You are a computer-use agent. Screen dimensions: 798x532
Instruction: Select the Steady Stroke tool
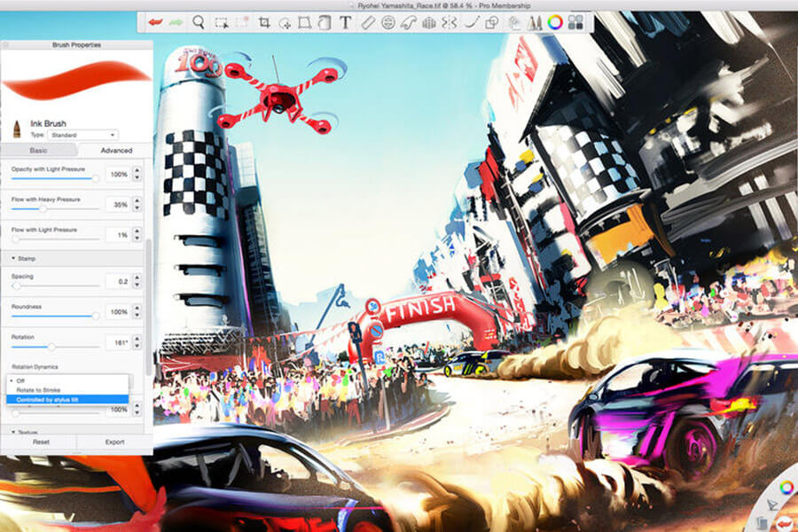[472, 22]
